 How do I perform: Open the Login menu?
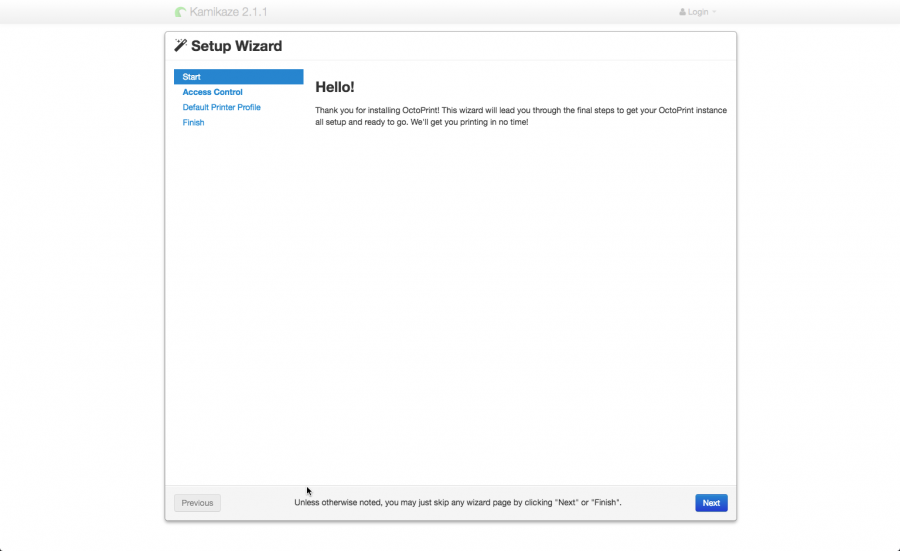coord(697,12)
